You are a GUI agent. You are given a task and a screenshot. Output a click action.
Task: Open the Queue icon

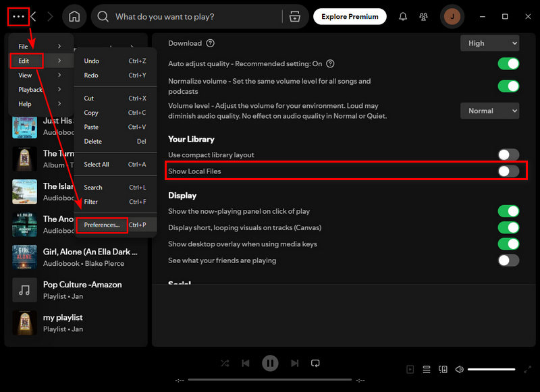click(427, 369)
